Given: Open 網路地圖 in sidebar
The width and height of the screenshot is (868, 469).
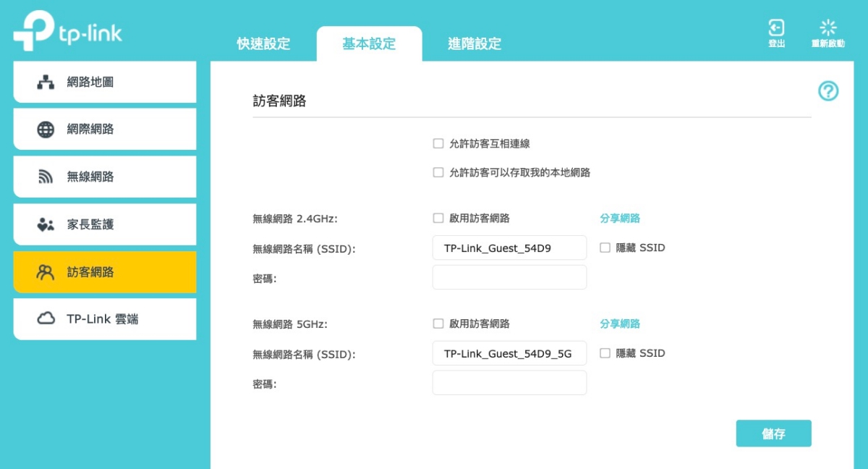Looking at the screenshot, I should click(x=105, y=82).
